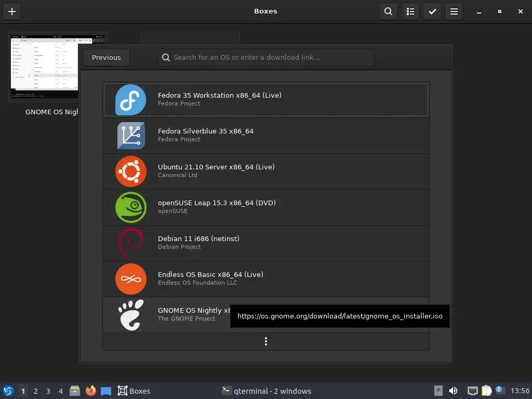
Task: Open the file manager icon in taskbar
Action: pos(75,391)
